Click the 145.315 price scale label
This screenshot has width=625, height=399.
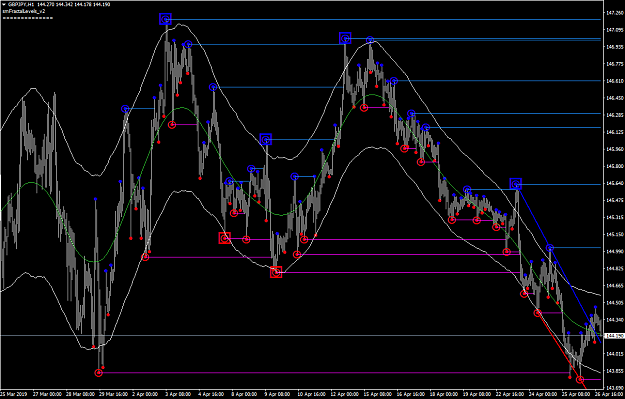(x=615, y=217)
